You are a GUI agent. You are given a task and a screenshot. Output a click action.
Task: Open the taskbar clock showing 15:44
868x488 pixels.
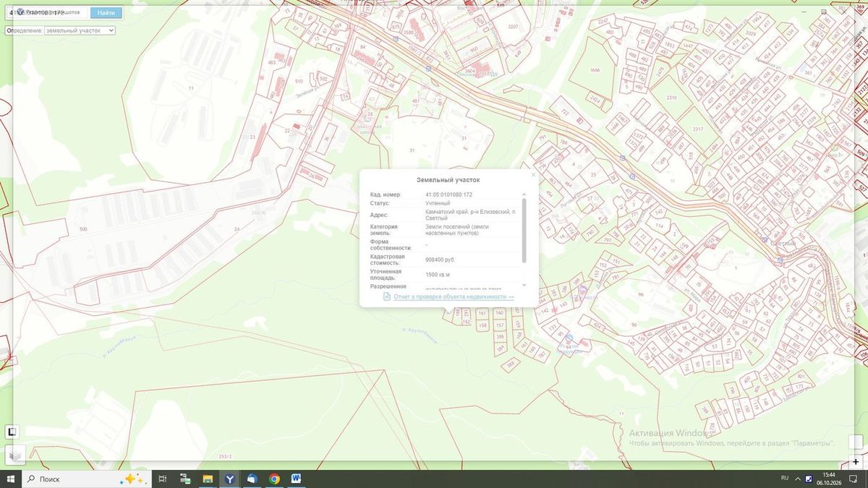[x=828, y=479]
